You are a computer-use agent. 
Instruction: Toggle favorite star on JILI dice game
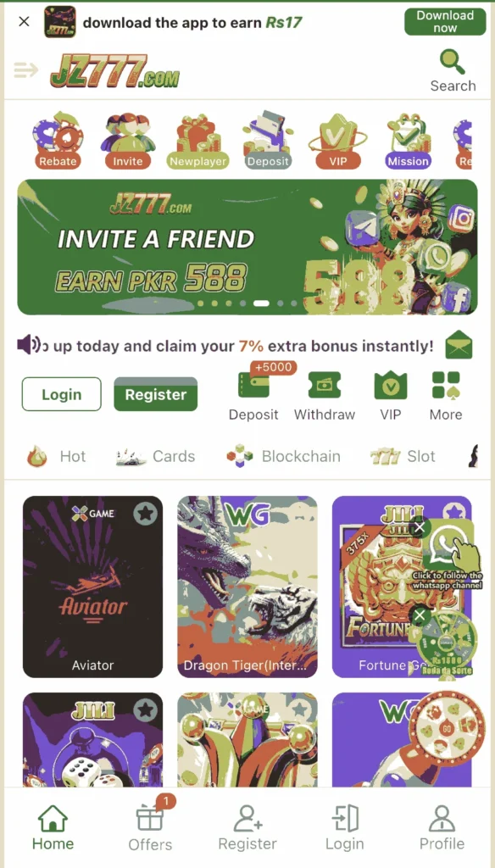click(x=145, y=709)
